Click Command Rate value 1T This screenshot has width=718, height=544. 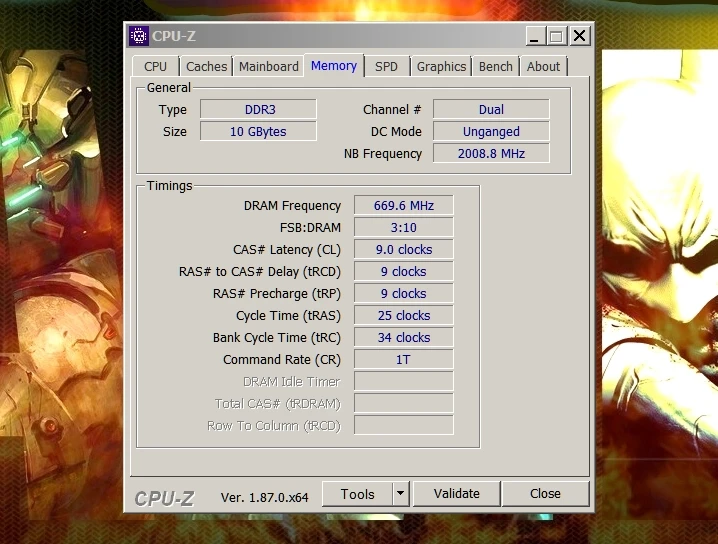coord(403,359)
